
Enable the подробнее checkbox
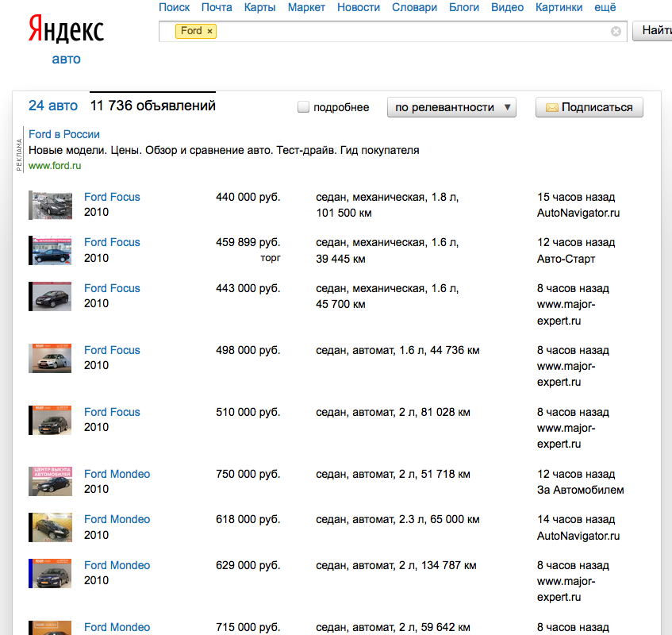click(x=303, y=107)
